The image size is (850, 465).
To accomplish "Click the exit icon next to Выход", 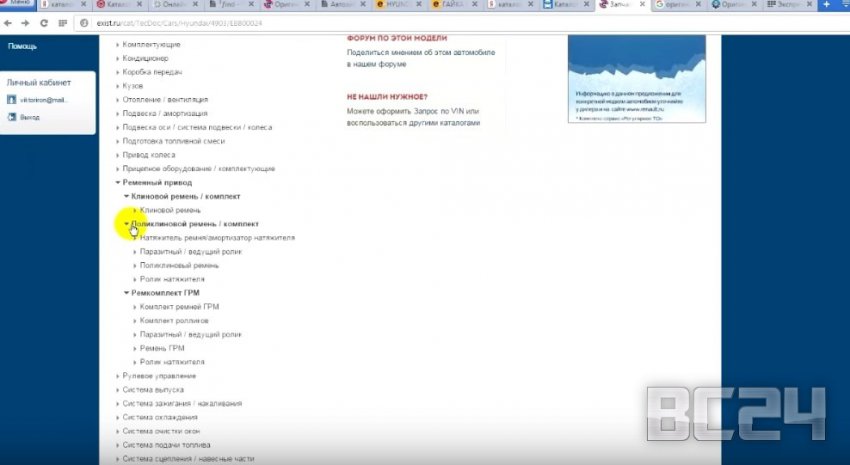I will [11, 117].
